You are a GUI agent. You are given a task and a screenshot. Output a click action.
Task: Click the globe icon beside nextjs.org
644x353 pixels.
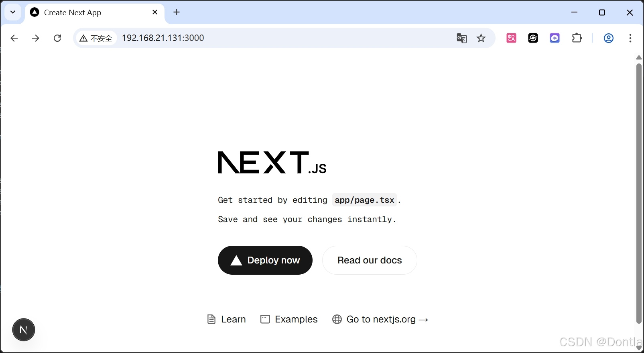(337, 319)
